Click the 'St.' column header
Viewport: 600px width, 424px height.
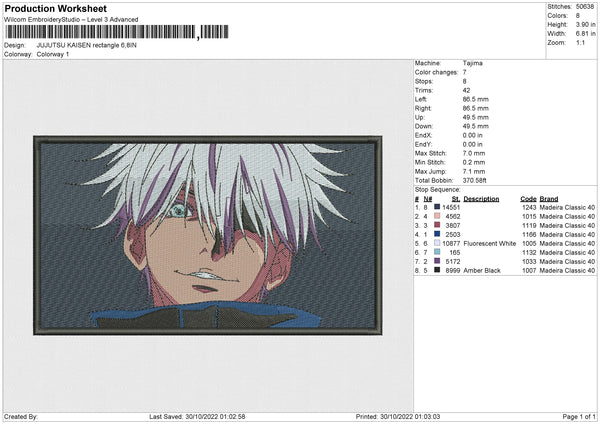point(456,199)
